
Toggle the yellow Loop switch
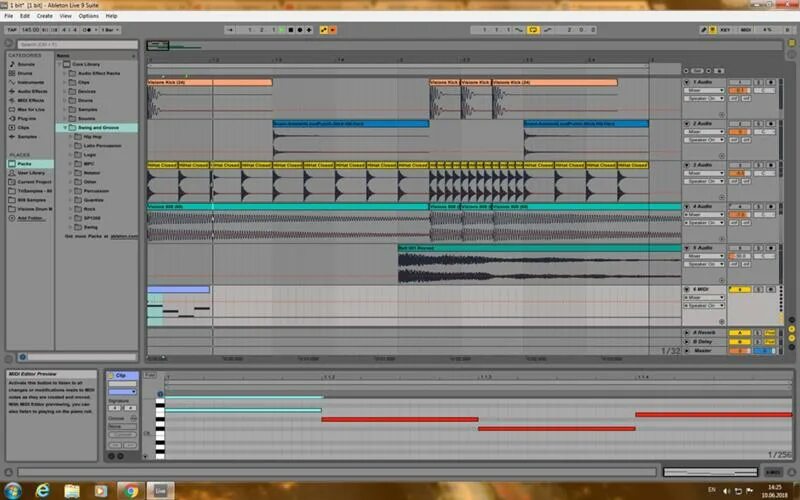pos(533,30)
